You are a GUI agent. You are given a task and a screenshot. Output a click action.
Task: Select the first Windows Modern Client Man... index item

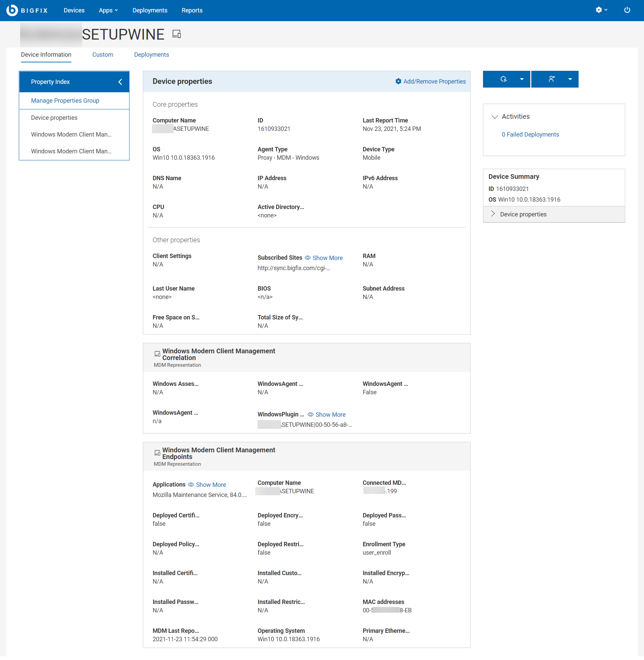click(x=71, y=134)
